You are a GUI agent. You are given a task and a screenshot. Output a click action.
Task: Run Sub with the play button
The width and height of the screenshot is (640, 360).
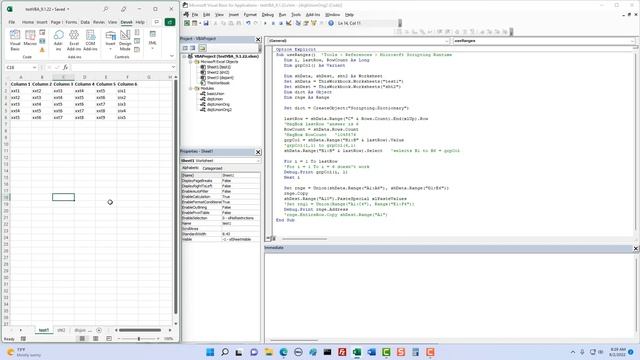point(265,23)
